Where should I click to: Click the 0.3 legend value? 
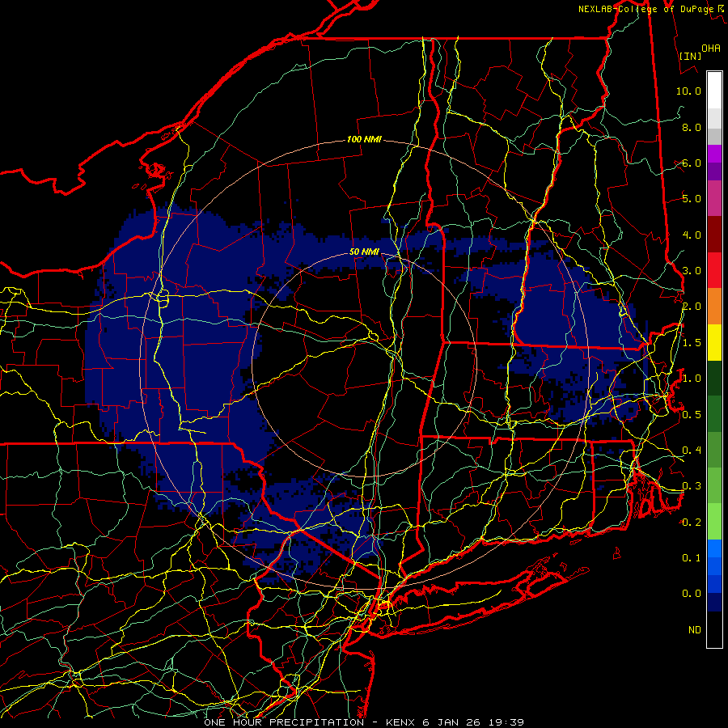point(692,486)
